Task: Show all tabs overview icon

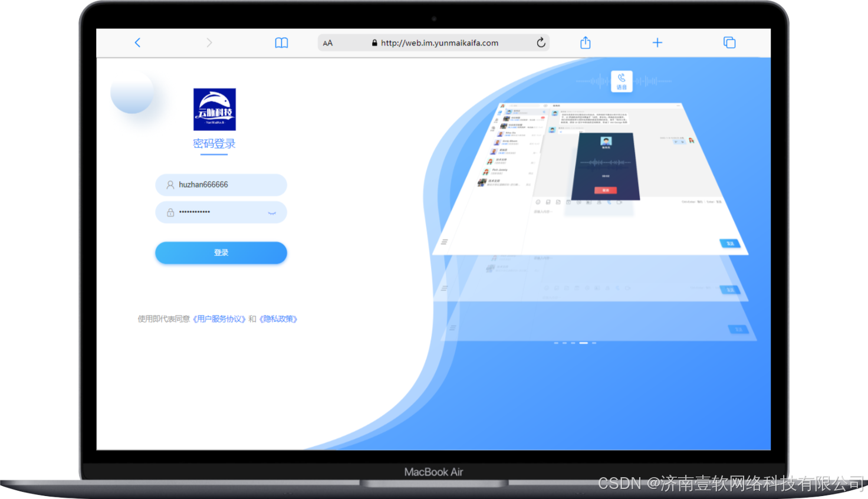Action: (729, 42)
